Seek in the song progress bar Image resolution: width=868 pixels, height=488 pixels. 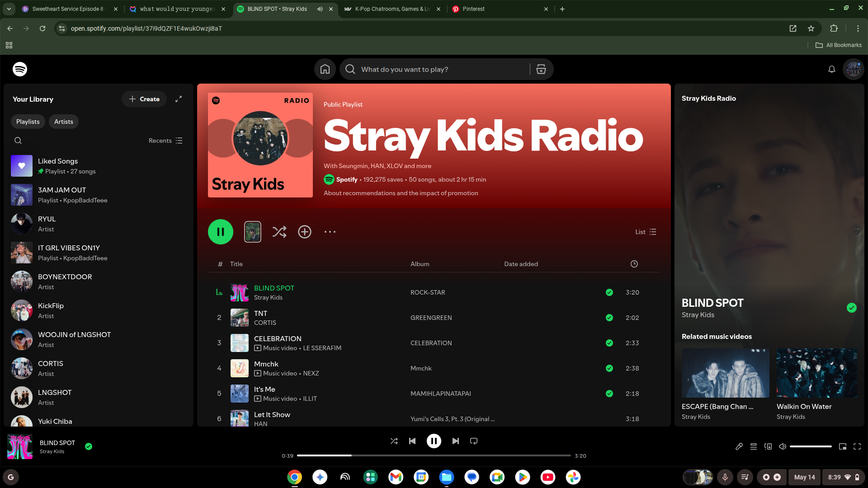[434, 455]
